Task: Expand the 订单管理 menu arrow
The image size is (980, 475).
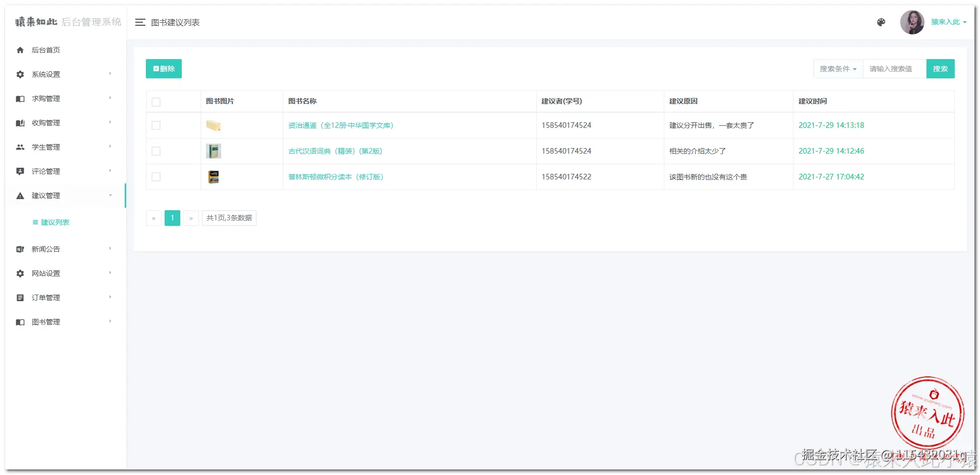Action: (x=110, y=297)
